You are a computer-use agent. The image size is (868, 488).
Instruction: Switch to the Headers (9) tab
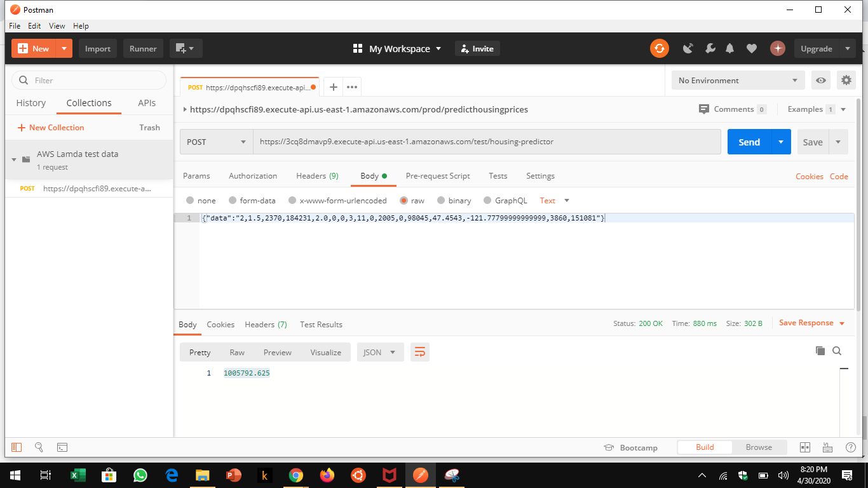point(317,176)
